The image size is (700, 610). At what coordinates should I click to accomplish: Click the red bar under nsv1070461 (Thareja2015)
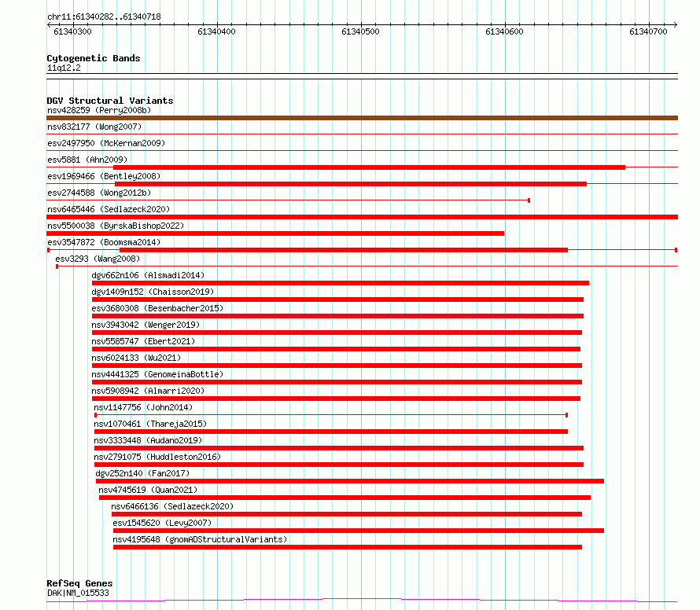tap(331, 432)
